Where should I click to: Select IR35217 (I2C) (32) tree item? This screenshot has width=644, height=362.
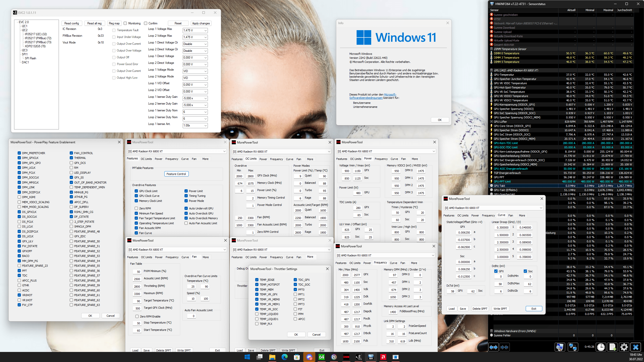click(x=36, y=34)
